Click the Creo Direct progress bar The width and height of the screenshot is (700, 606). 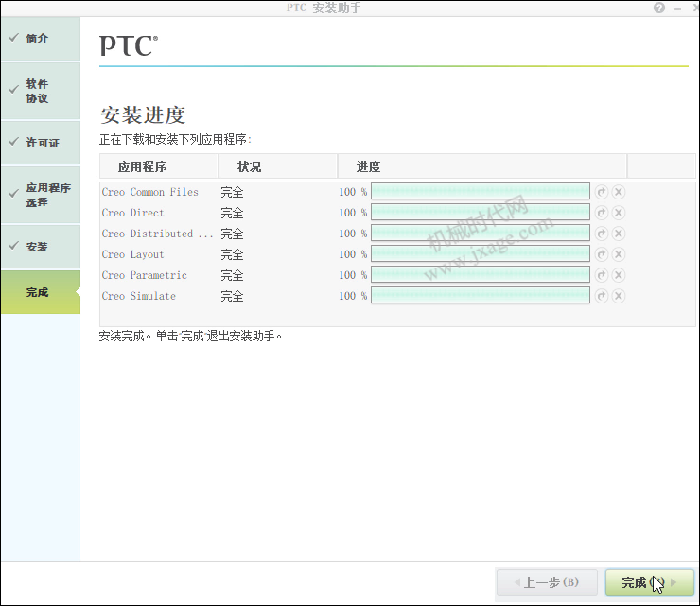pos(481,213)
